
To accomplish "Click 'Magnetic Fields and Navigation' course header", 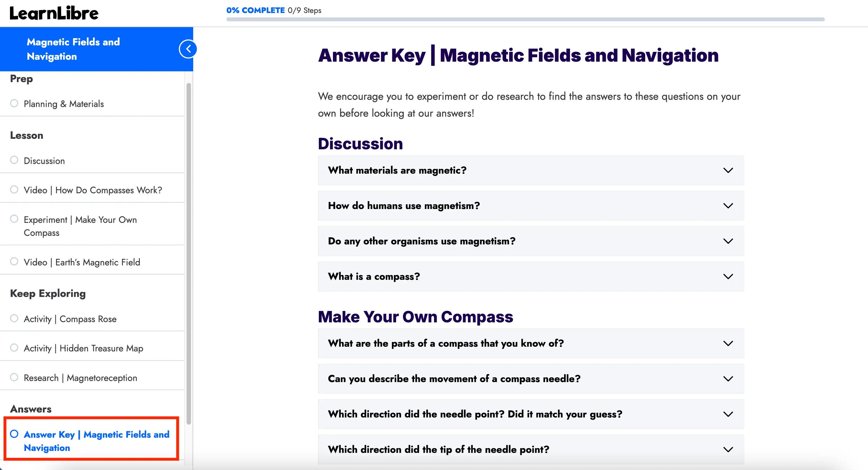I will 73,49.
